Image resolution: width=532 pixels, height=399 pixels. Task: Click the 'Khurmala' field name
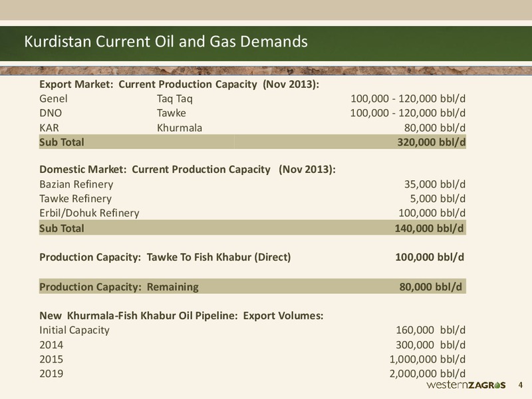(x=180, y=128)
